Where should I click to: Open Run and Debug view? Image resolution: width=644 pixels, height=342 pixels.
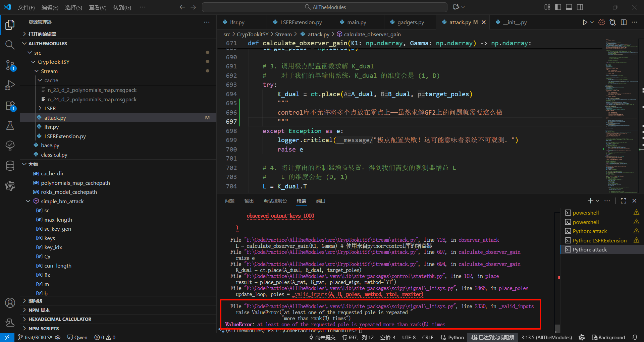coord(10,85)
